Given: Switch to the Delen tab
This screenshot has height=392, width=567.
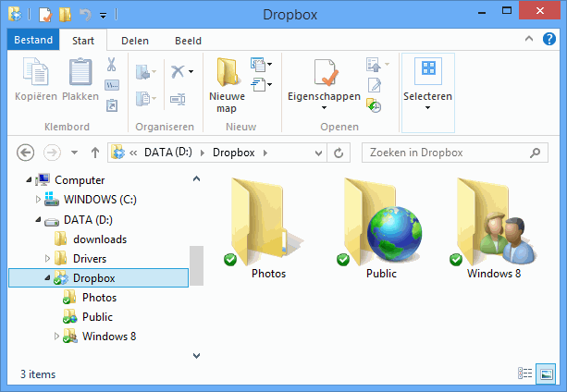Looking at the screenshot, I should (x=135, y=41).
